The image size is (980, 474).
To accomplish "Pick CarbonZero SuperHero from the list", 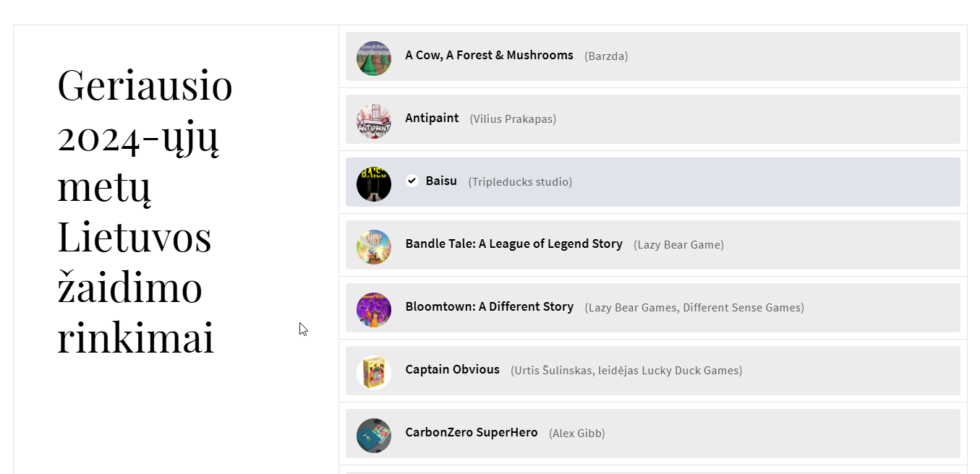I will pos(471,432).
